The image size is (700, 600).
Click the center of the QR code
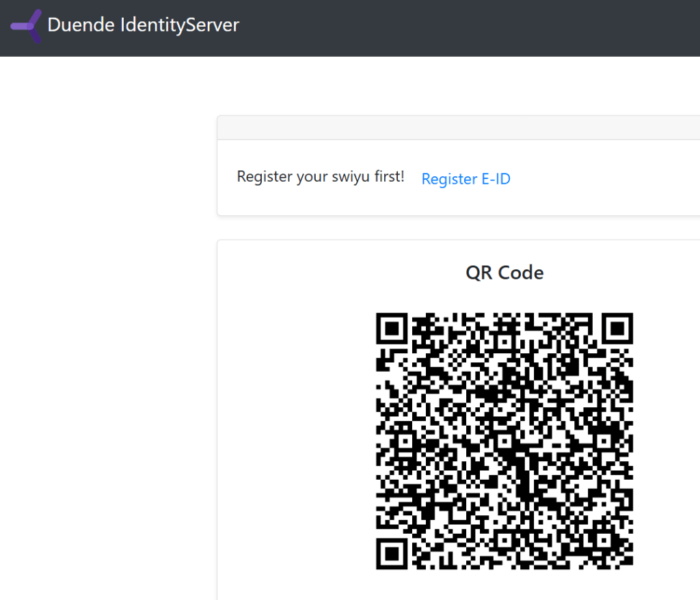504,441
